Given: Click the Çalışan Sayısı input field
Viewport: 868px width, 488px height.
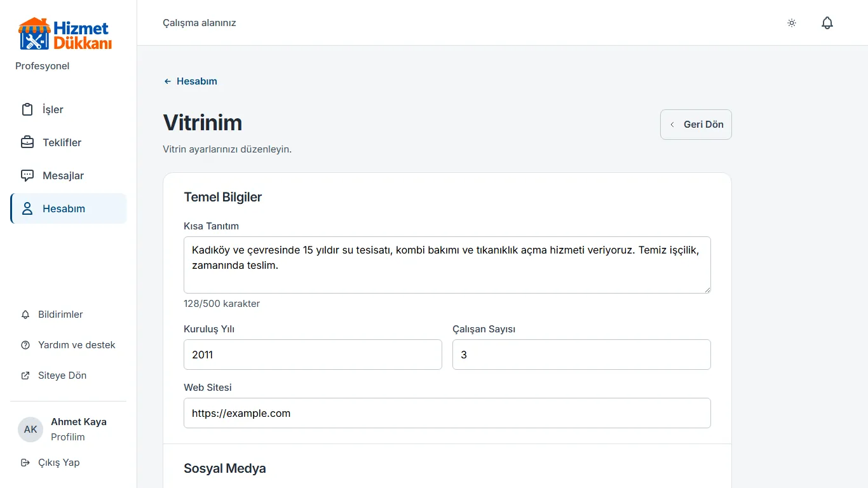Looking at the screenshot, I should [581, 355].
